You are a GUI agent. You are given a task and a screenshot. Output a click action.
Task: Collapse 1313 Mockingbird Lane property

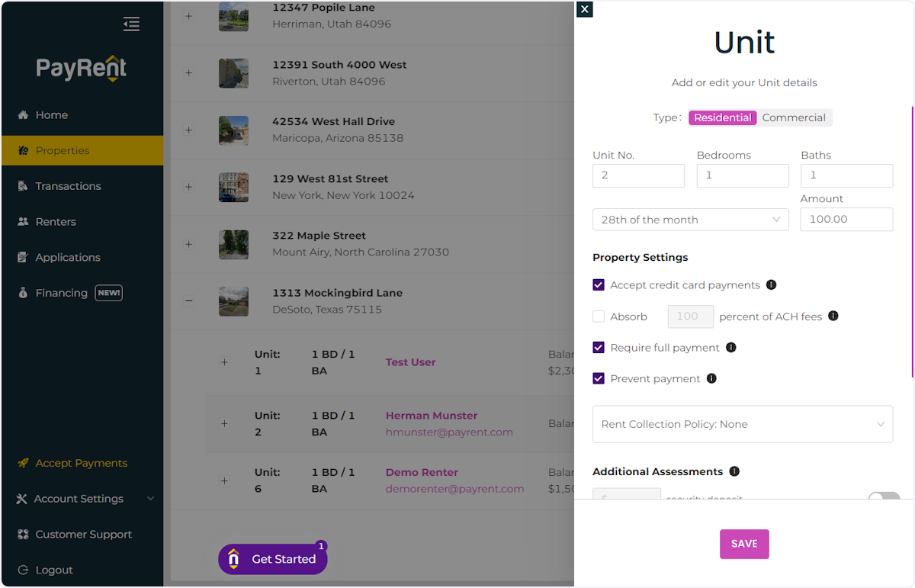click(x=188, y=301)
